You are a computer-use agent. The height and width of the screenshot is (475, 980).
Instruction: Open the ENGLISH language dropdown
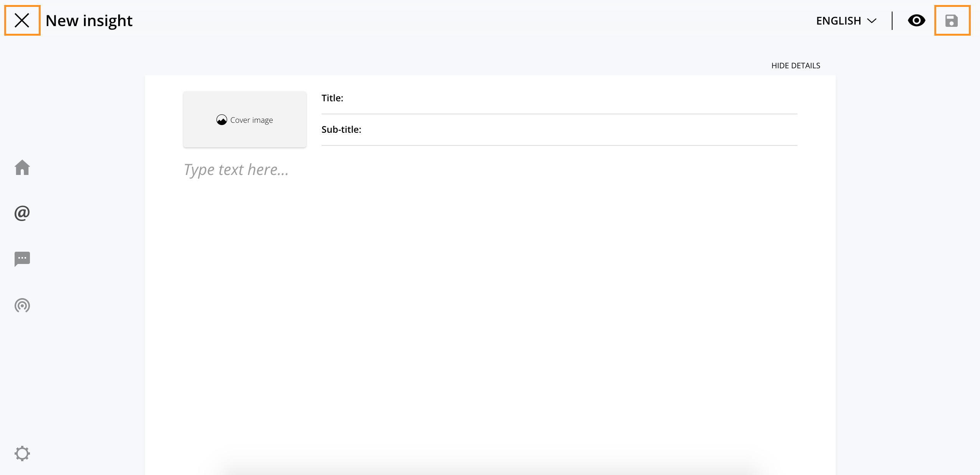pos(846,21)
